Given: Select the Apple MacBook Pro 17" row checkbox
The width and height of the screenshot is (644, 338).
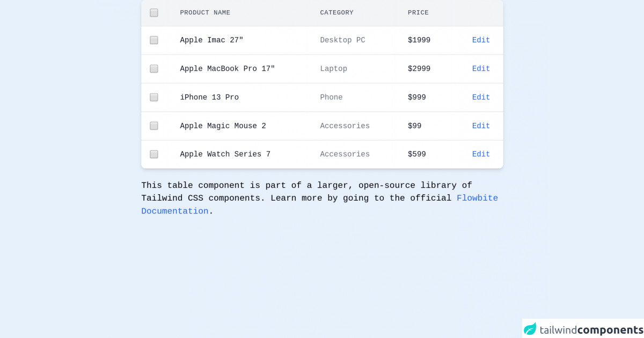Looking at the screenshot, I should [x=154, y=69].
